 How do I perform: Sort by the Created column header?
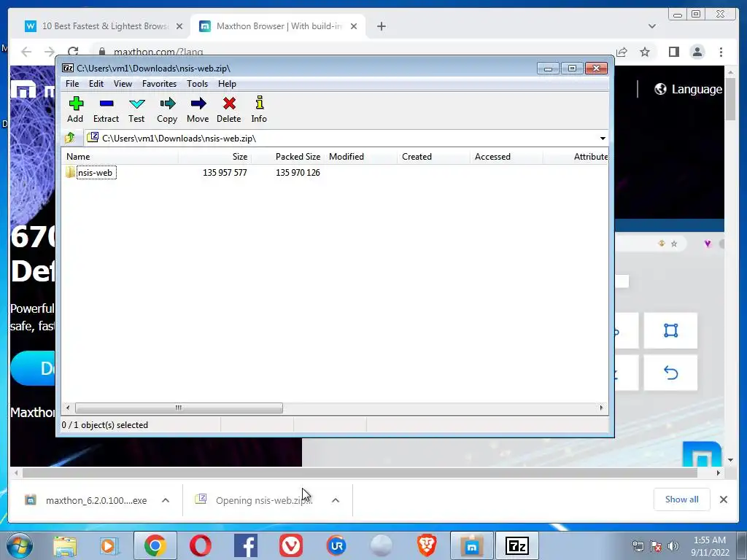click(x=433, y=157)
